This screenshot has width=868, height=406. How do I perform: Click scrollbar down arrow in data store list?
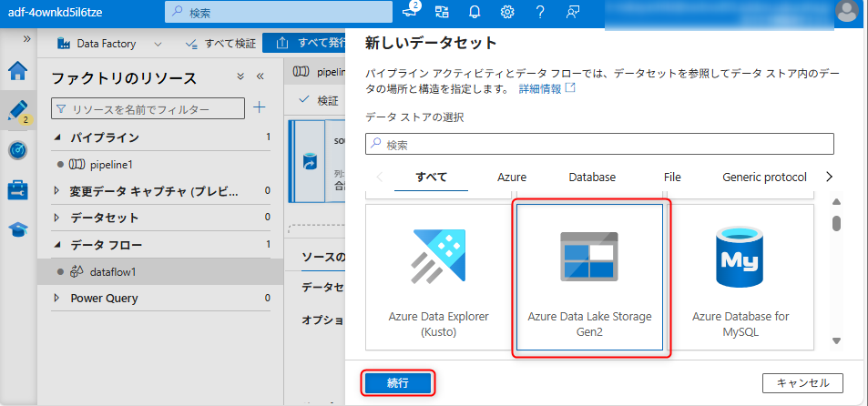(x=836, y=341)
